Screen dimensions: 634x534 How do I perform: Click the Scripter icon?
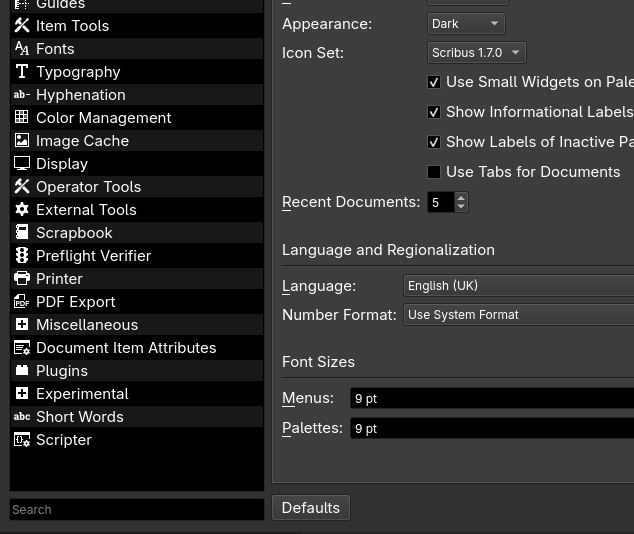tap(22, 439)
